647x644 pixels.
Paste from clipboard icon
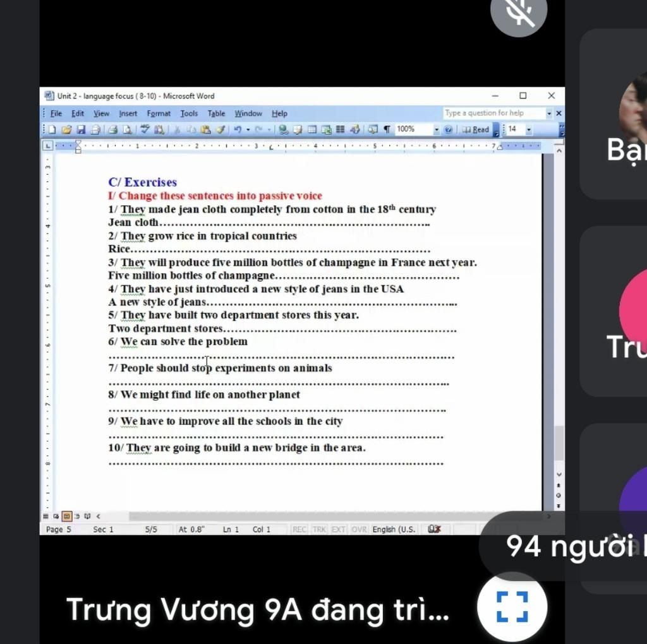205,129
